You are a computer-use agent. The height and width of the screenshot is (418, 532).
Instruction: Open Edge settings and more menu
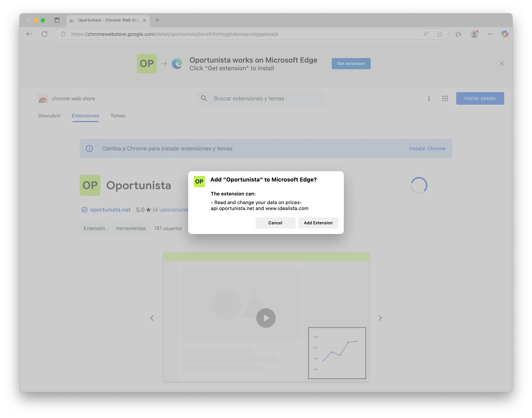tap(490, 34)
